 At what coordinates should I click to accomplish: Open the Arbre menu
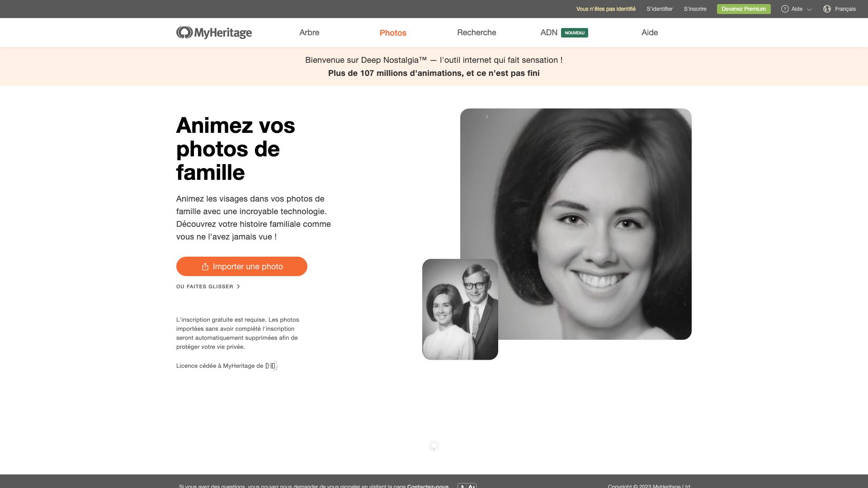[x=309, y=33]
